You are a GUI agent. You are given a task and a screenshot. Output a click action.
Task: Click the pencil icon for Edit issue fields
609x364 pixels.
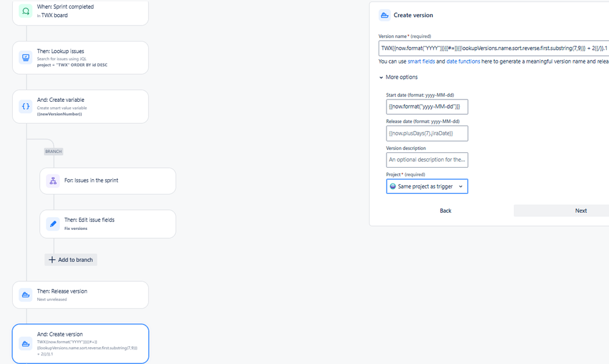pos(53,224)
